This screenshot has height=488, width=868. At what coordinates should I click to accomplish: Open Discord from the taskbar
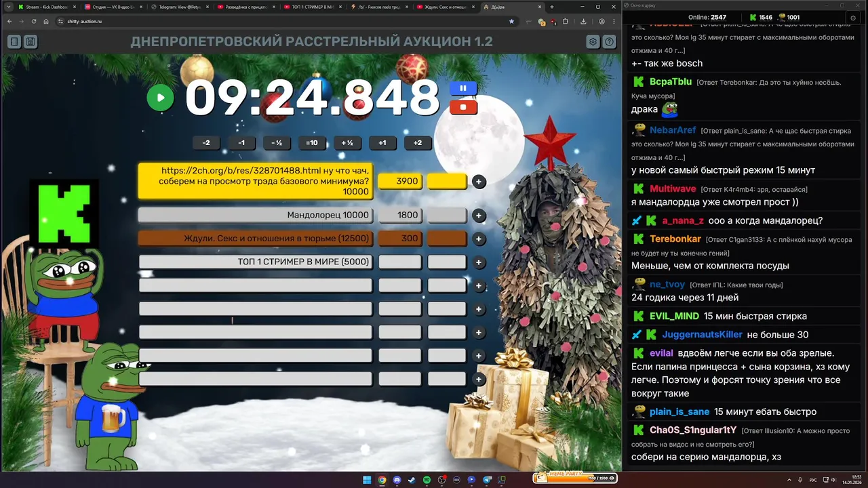pyautogui.click(x=397, y=480)
